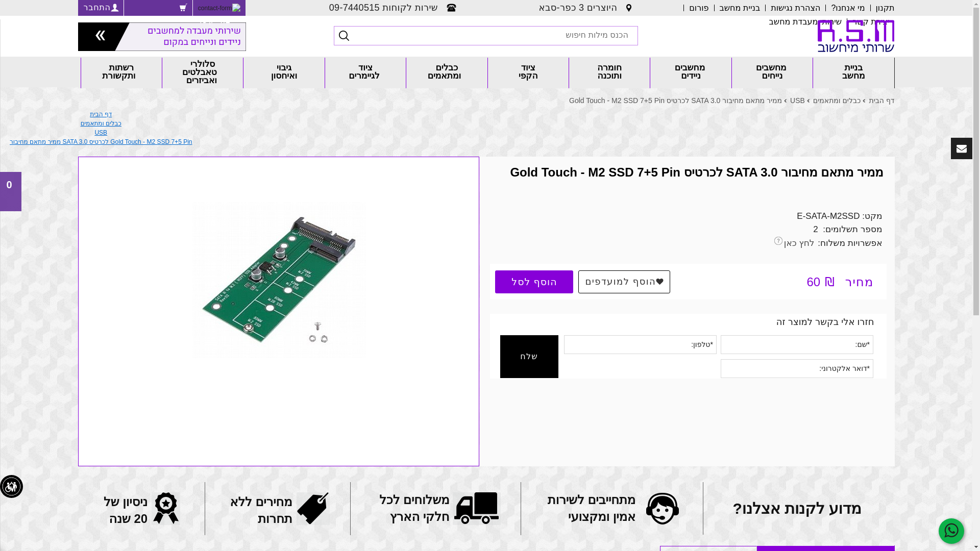Click the כבלים ומתאמים breadcrumb link
Viewport: 980px width, 551px height.
837,101
